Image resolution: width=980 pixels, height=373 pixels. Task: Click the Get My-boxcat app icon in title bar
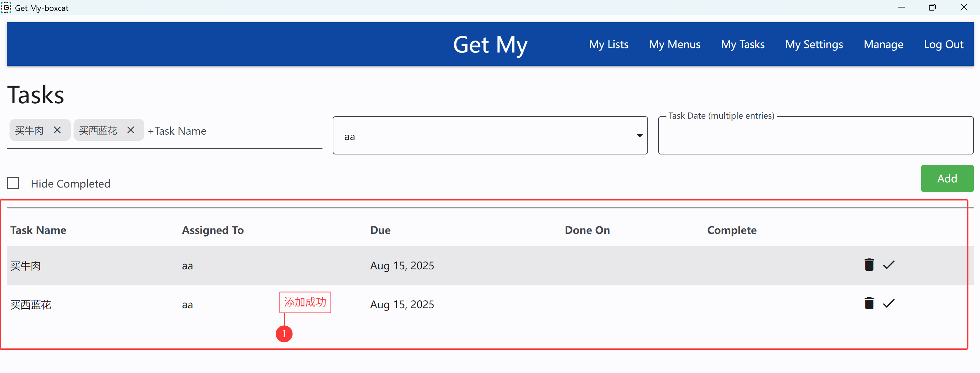[x=6, y=7]
